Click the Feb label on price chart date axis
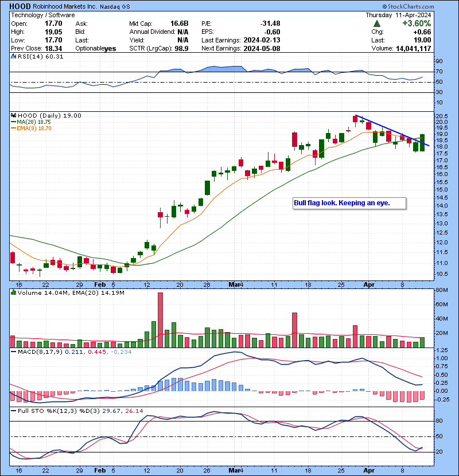Viewport: 459px width, 476px height. coord(100,285)
